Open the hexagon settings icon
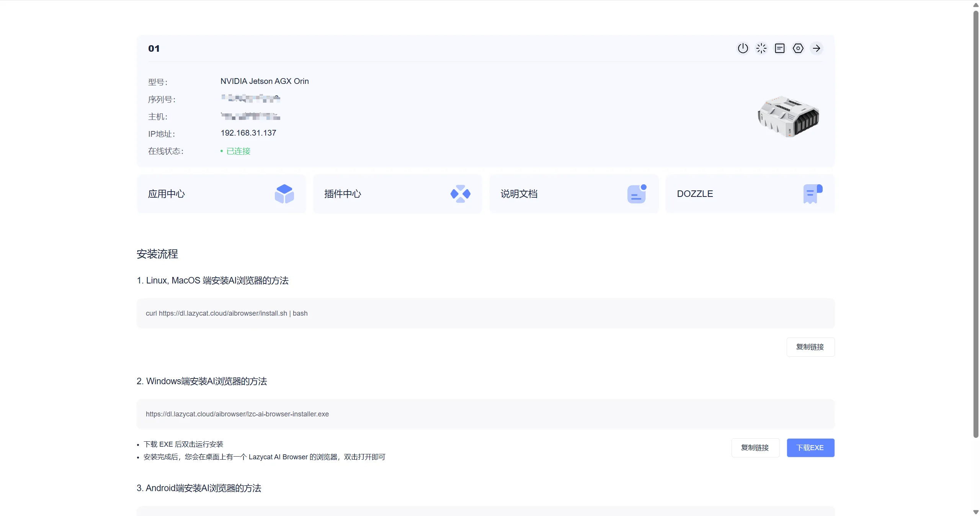Screen dimensions: 980x516 [x=798, y=48]
